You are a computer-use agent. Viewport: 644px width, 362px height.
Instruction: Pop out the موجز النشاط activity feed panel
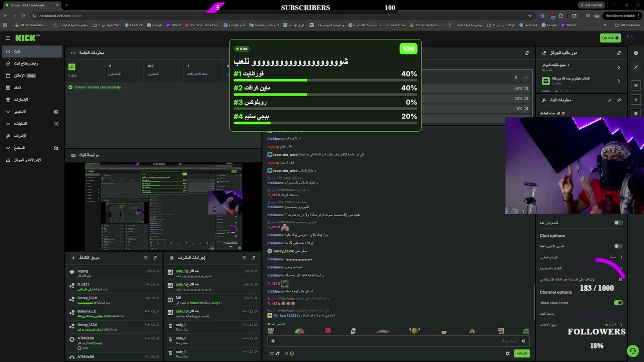click(x=154, y=258)
